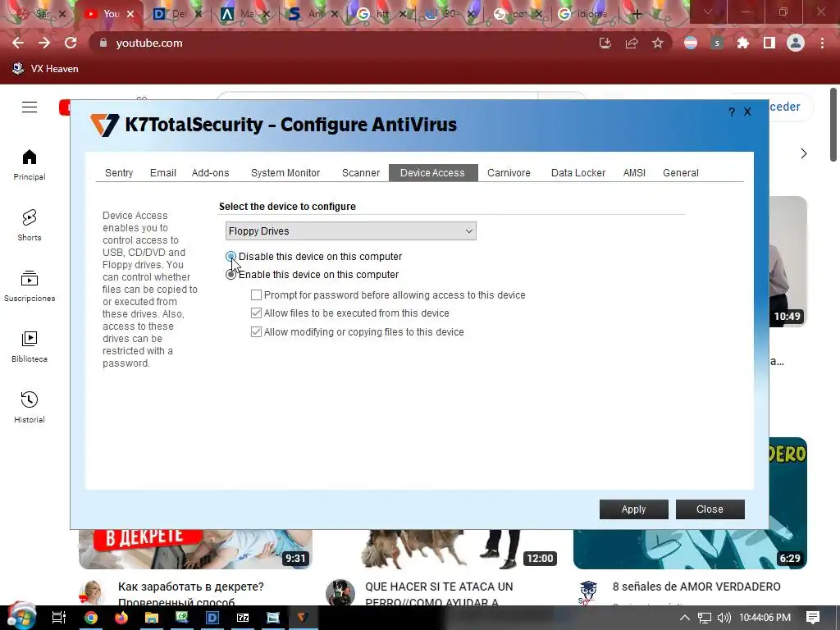Click the share page icon in address bar

tap(632, 43)
